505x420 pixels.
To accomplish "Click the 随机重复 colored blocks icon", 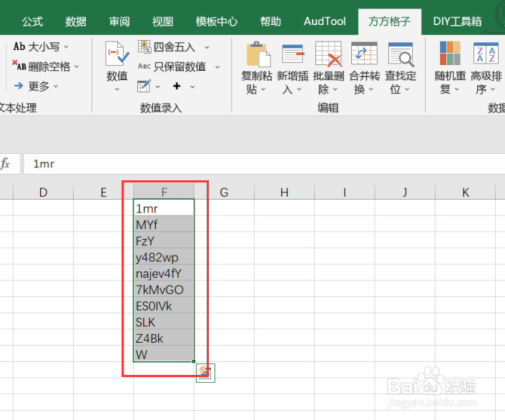I will tap(450, 53).
